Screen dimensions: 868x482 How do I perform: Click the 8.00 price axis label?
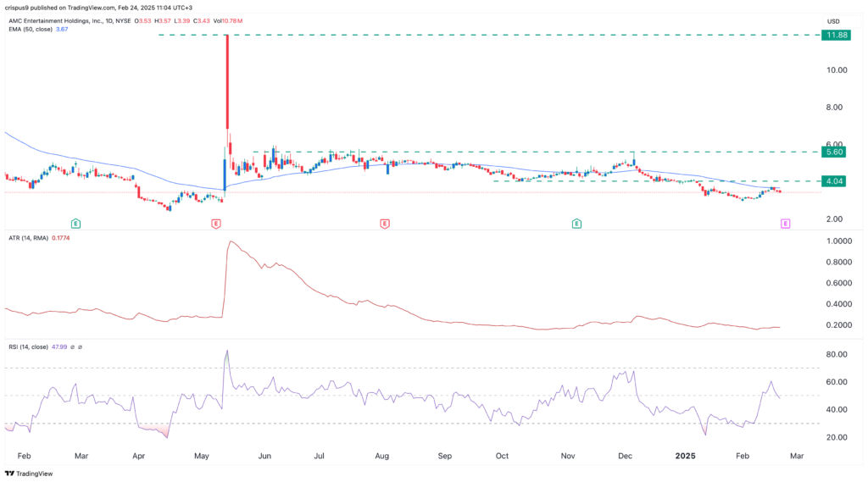[x=834, y=108]
